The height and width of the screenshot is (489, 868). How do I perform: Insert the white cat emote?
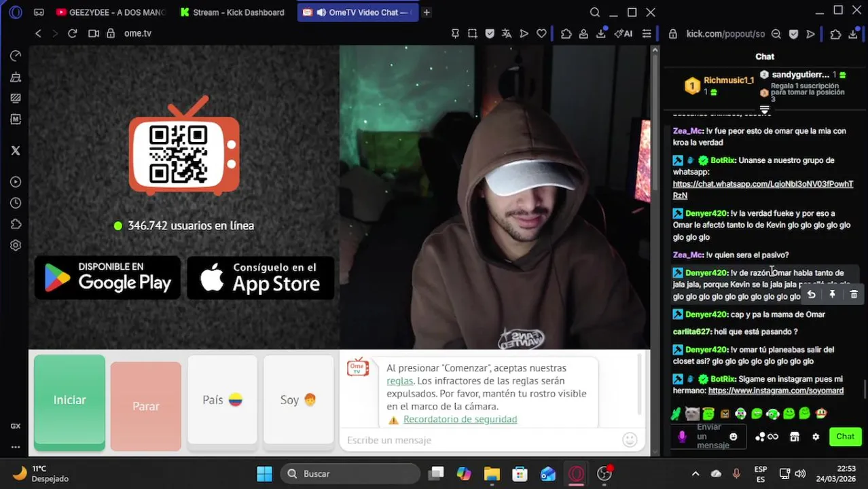coord(692,413)
